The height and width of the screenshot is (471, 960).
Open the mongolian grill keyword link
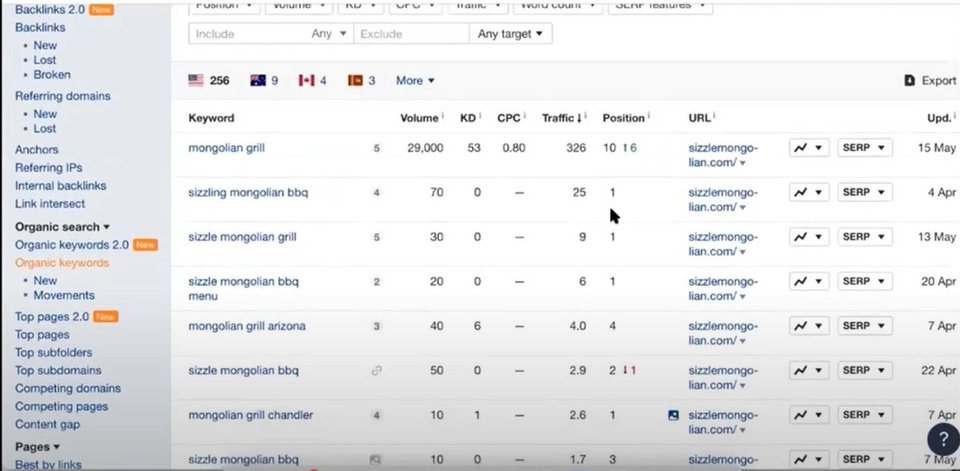tap(227, 148)
